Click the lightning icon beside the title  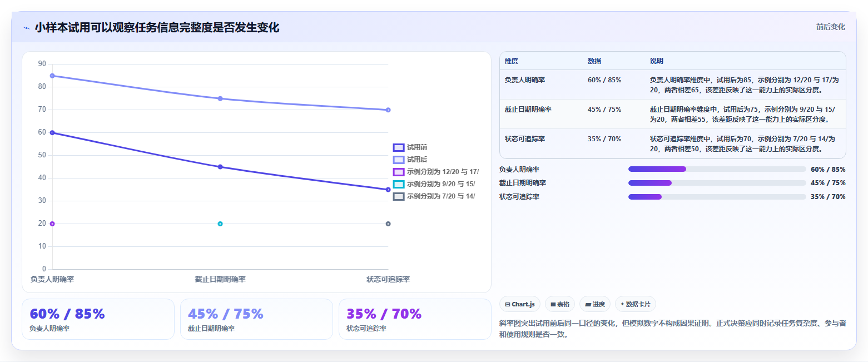coord(26,28)
